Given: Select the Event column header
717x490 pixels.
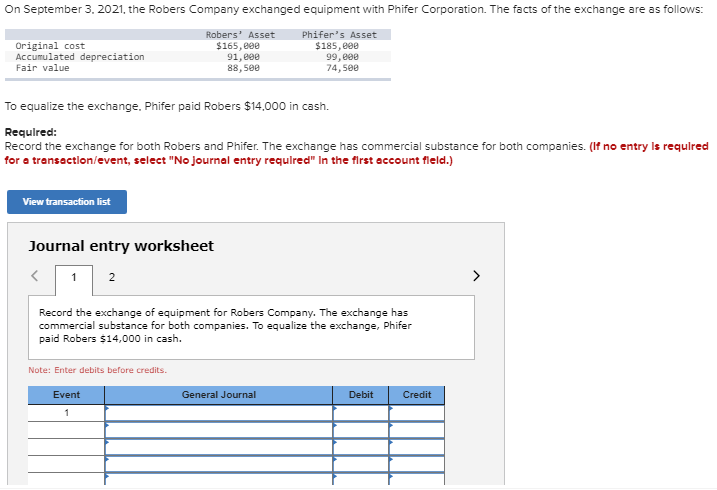Looking at the screenshot, I should click(66, 395).
